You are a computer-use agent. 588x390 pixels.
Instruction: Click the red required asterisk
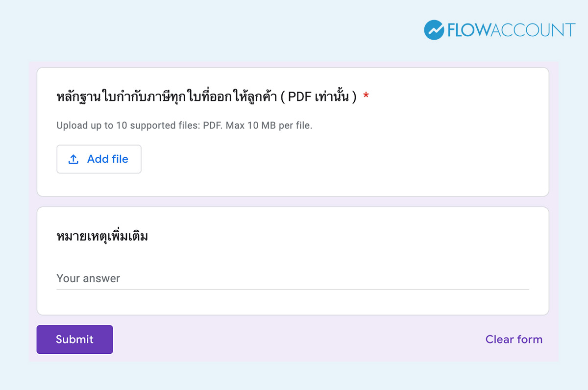pos(366,97)
